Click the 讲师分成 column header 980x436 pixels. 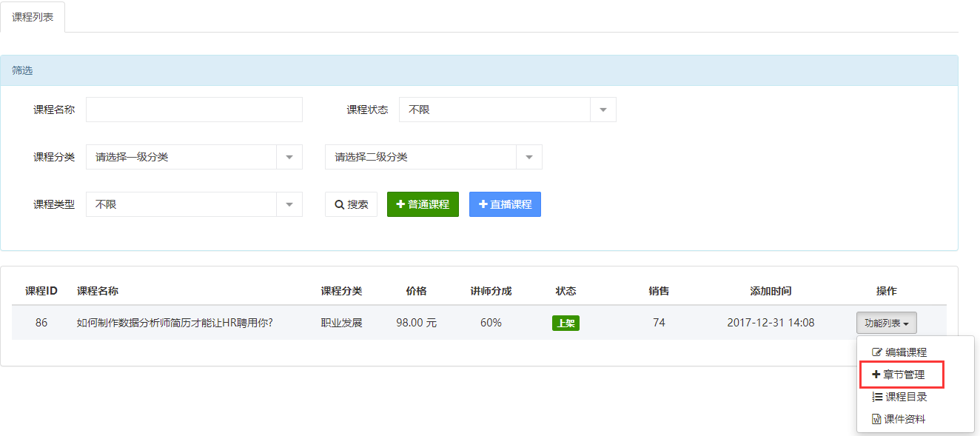tap(491, 291)
